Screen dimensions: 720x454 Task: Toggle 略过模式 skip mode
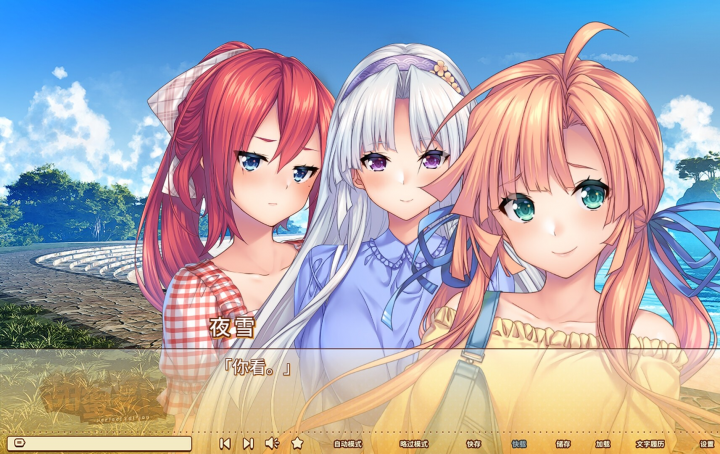tap(414, 443)
